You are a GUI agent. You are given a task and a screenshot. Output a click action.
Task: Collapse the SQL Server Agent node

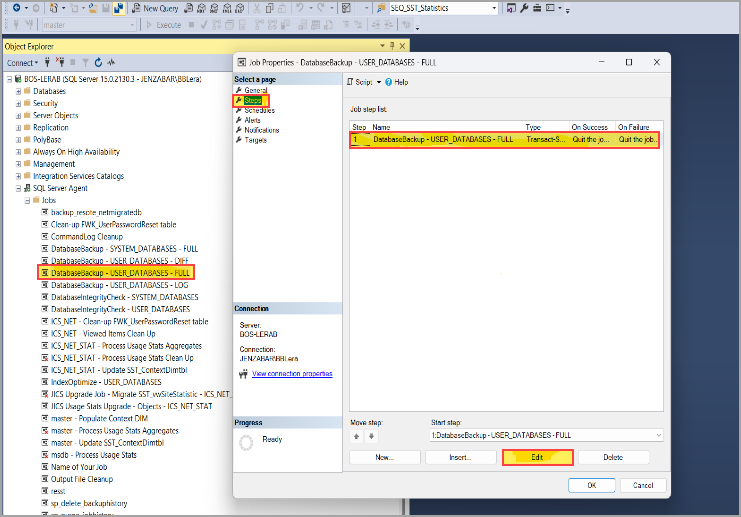[x=18, y=188]
